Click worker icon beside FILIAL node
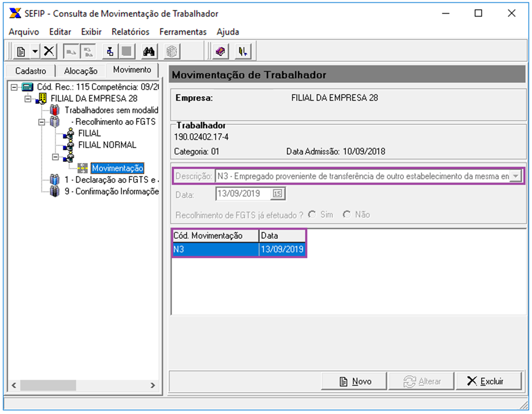This screenshot has height=414, width=532. [69, 133]
